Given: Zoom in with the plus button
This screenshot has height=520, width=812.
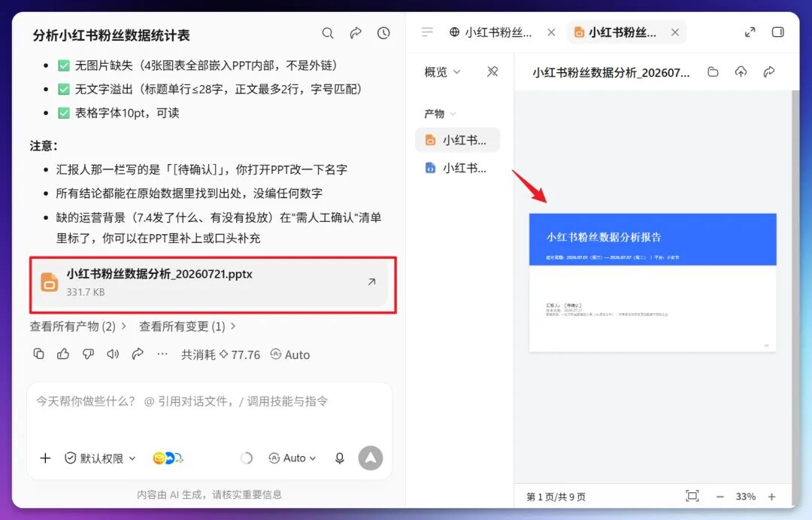Looking at the screenshot, I should 771,497.
